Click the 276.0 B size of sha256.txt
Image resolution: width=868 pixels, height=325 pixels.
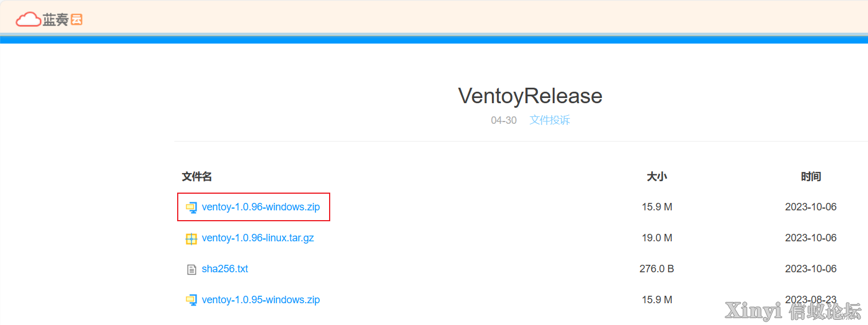[657, 269]
